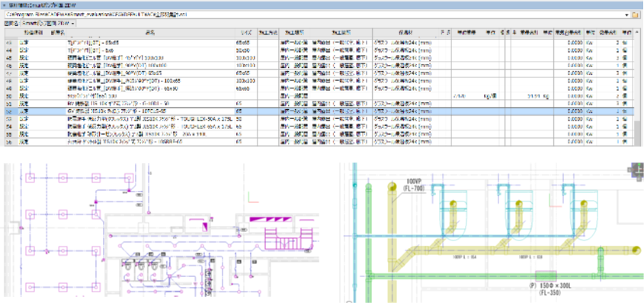Open the 図面名 drawing name dropdown
Image resolution: width=644 pixels, height=303 pixels.
tap(48, 24)
